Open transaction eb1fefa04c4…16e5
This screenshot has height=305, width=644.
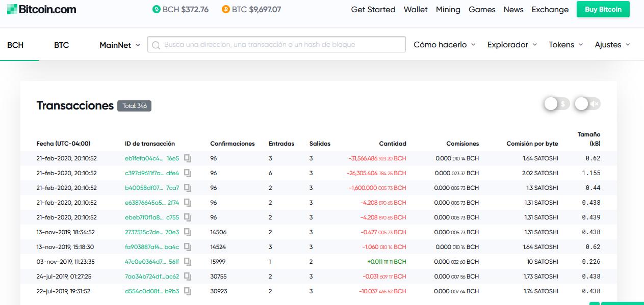pyautogui.click(x=152, y=158)
